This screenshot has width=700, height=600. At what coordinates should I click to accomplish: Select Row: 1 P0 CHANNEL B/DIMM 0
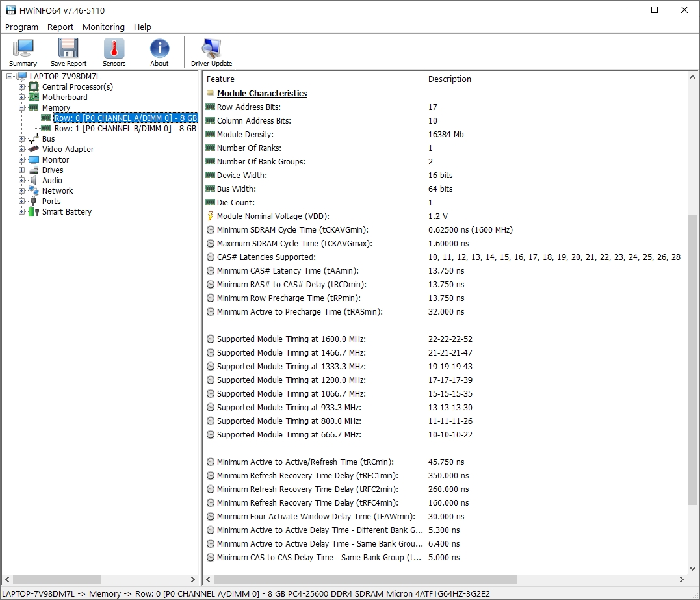pyautogui.click(x=123, y=128)
